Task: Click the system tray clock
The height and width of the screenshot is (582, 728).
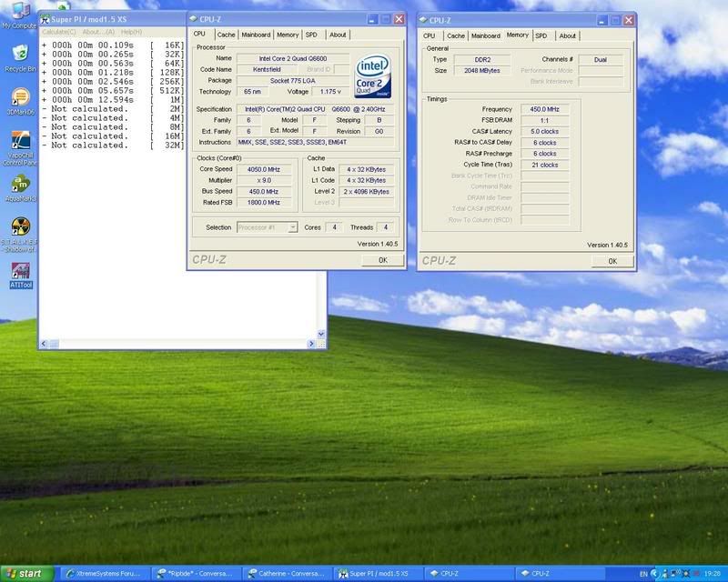Action: pyautogui.click(x=713, y=574)
